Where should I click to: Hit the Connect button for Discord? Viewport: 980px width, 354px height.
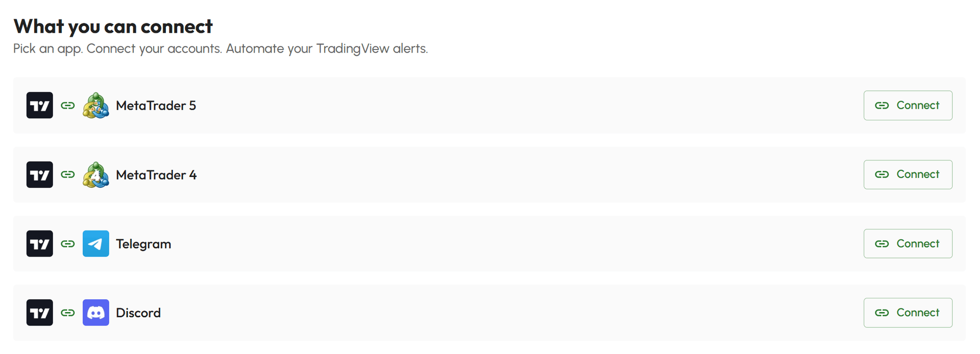908,313
